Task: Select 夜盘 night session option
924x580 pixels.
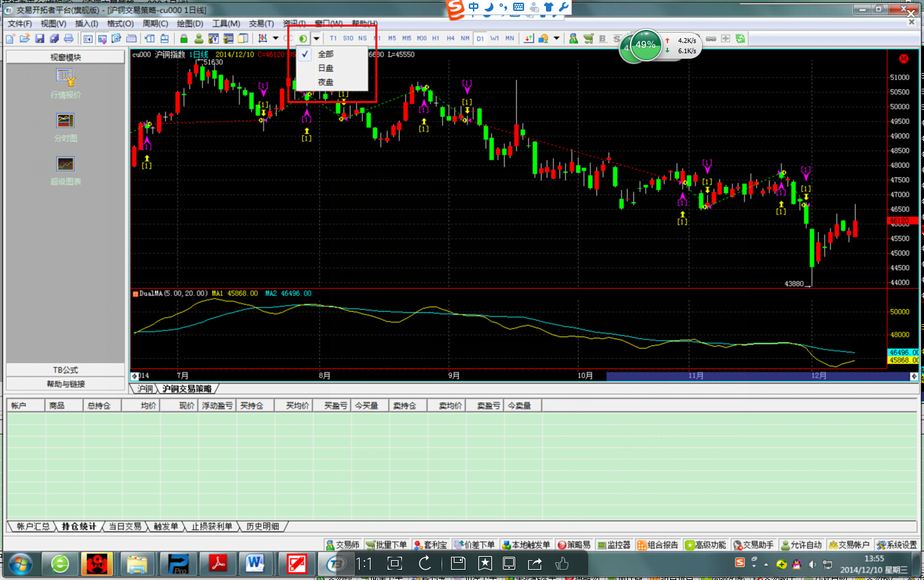Action: tap(326, 82)
